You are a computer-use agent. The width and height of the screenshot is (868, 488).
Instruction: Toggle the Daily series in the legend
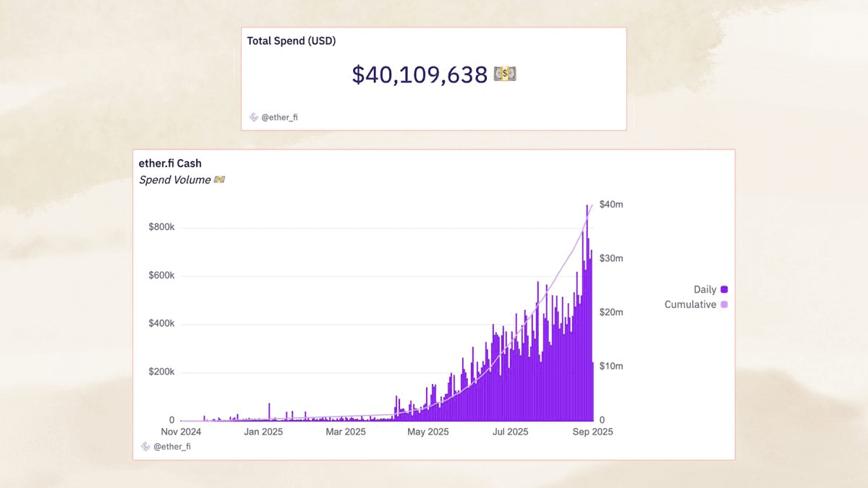(710, 289)
